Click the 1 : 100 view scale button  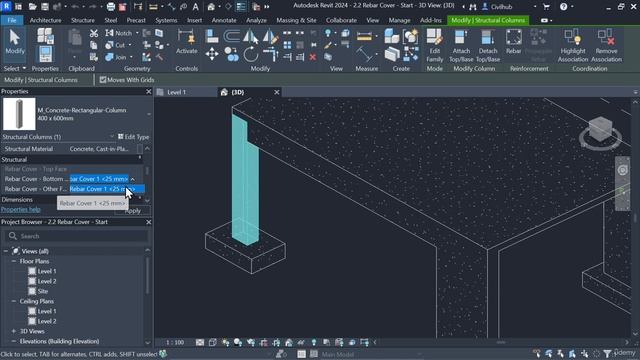175,342
